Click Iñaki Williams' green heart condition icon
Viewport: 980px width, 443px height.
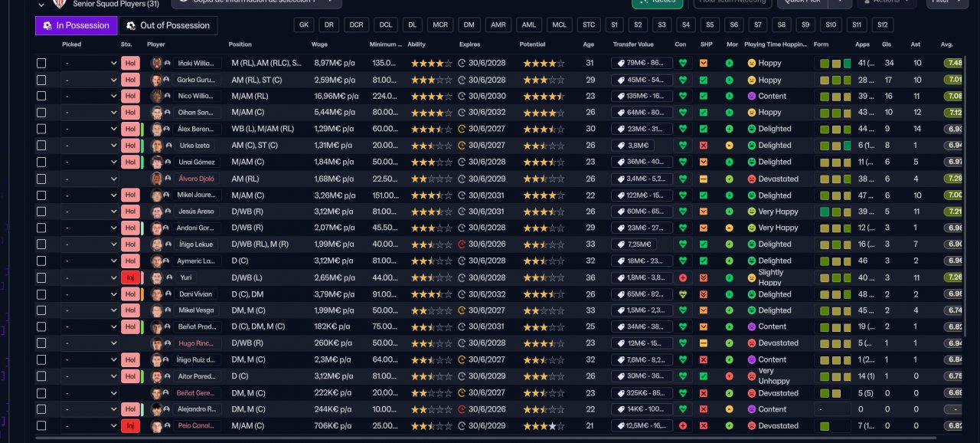coord(682,64)
